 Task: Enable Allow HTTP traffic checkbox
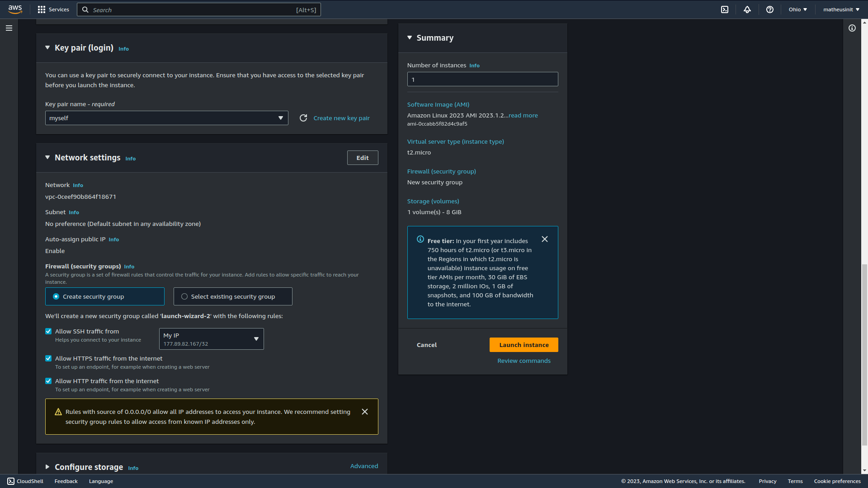(x=48, y=380)
